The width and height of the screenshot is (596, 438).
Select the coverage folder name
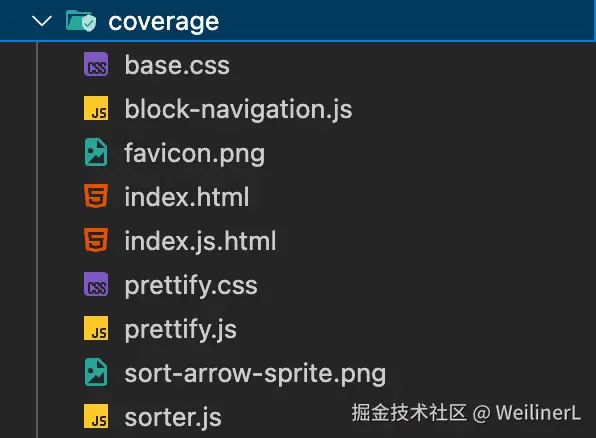[x=163, y=22]
